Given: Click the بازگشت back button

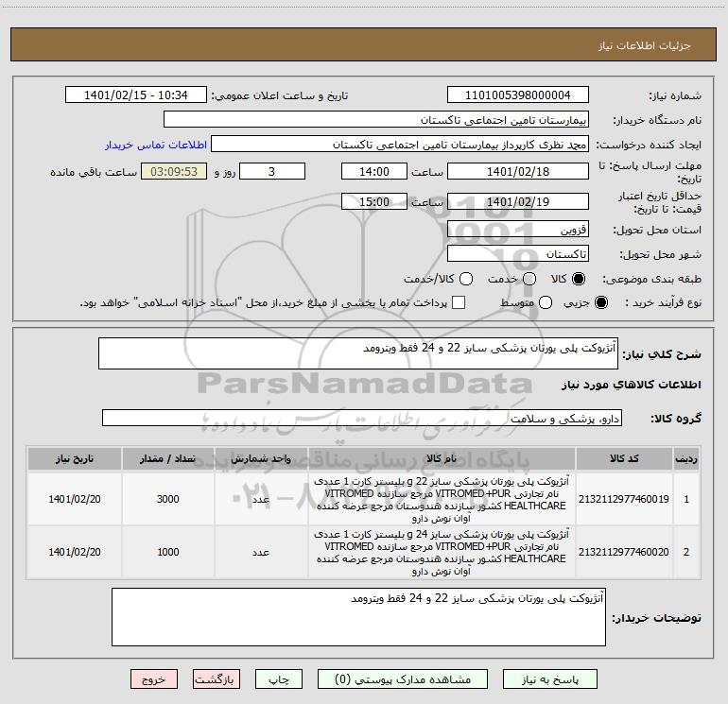Looking at the screenshot, I should click(217, 679).
